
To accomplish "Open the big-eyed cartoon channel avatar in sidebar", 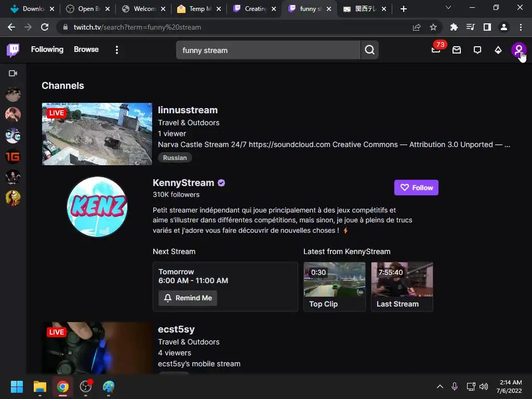I will [13, 136].
